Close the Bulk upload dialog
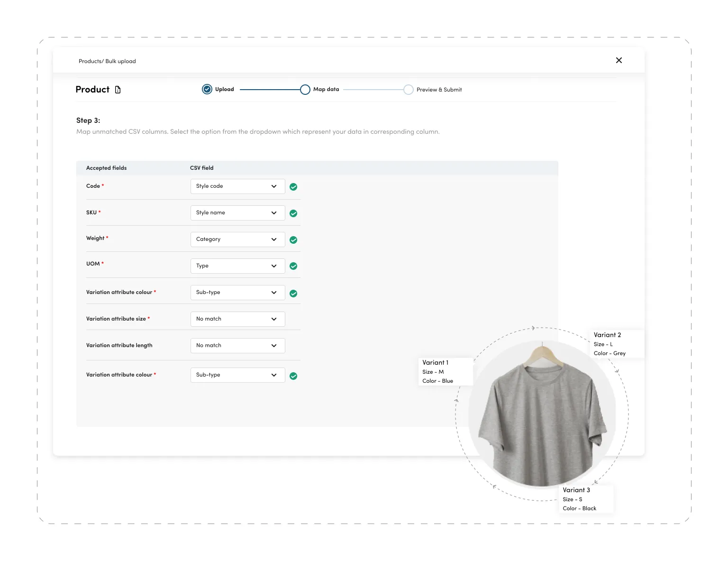The image size is (728, 561). [x=619, y=60]
